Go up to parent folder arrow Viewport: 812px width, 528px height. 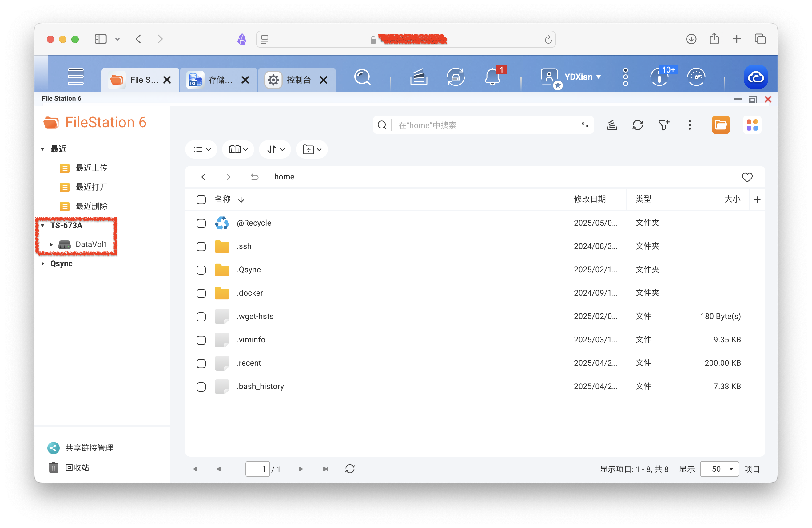[x=254, y=177]
